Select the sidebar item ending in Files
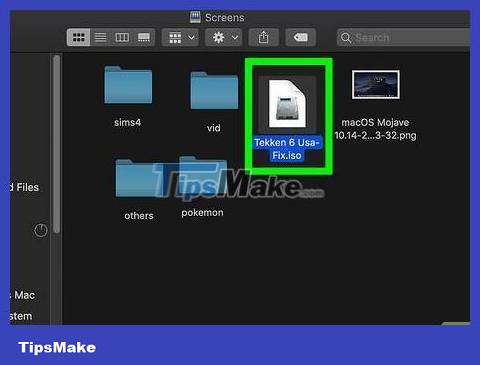The height and width of the screenshot is (365, 480). (x=25, y=187)
